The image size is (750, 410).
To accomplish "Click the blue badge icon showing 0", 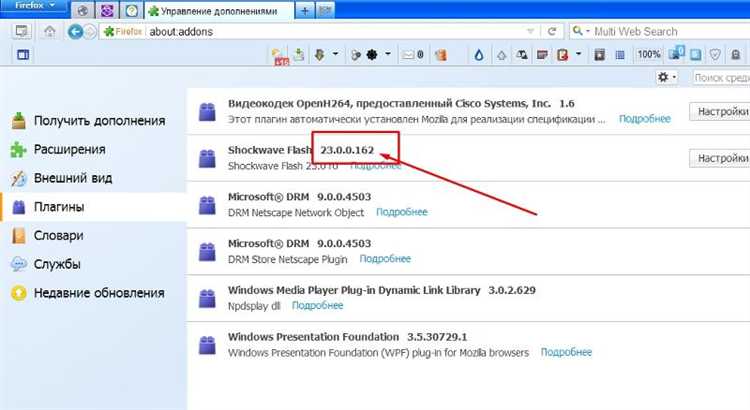I will 676,54.
